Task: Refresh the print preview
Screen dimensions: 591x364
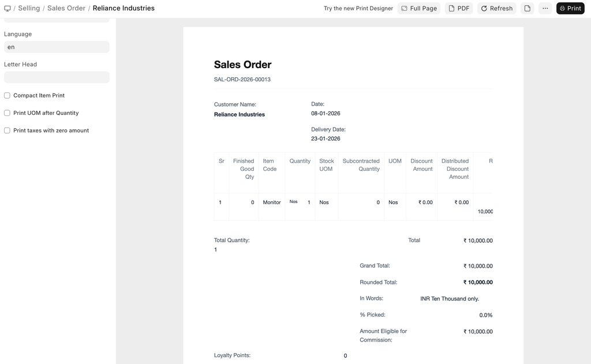Action: pyautogui.click(x=496, y=9)
